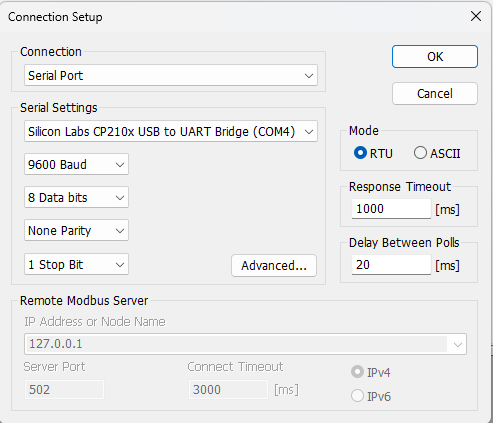Image resolution: width=493 pixels, height=423 pixels.
Task: Click the Response Timeout label
Action: [400, 187]
